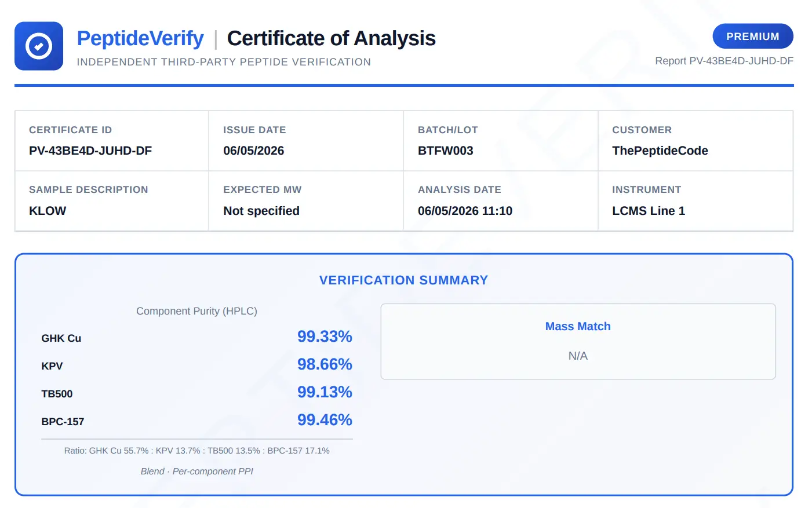Select the instrument LCMS Line 1
Viewport: 812px width, 508px height.
[x=649, y=211]
